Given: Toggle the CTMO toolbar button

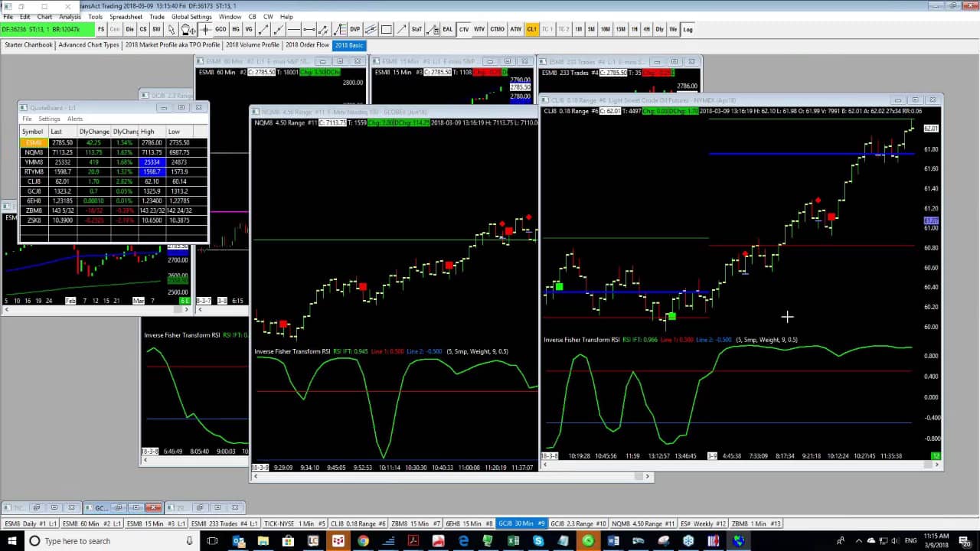Looking at the screenshot, I should pos(498,29).
